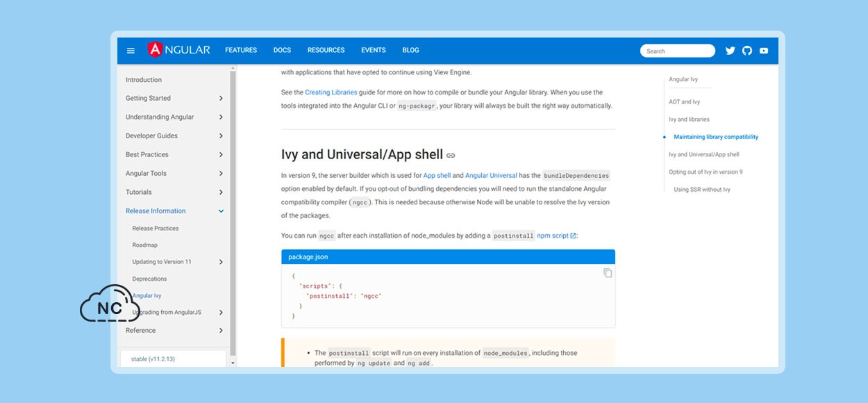This screenshot has height=403, width=868.
Task: Jump to Ivy and libraries section
Action: [x=689, y=120]
